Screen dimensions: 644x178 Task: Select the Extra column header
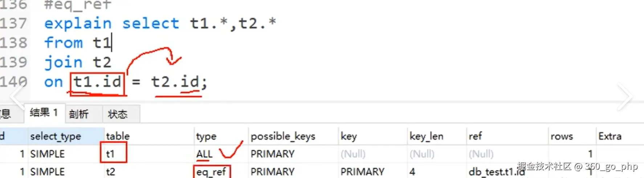coord(610,136)
